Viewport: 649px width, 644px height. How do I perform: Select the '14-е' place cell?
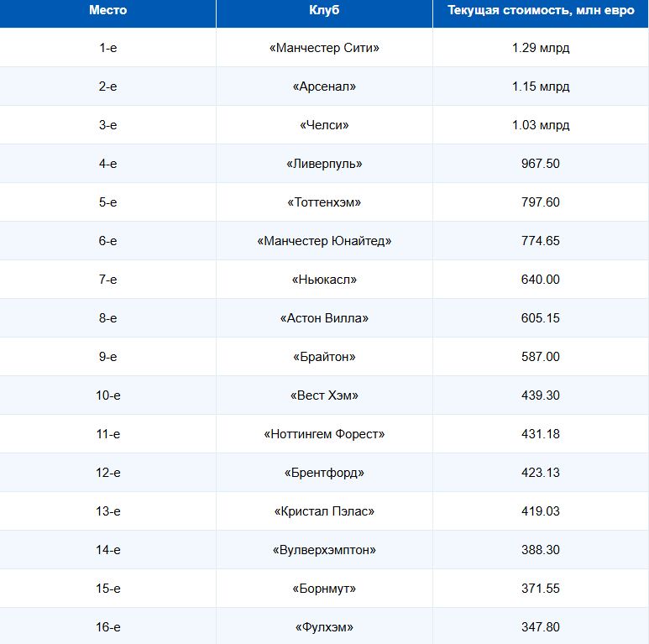coord(107,550)
